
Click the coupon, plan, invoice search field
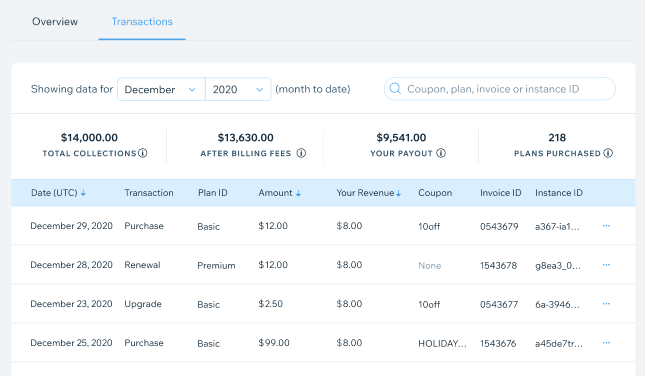[499, 89]
